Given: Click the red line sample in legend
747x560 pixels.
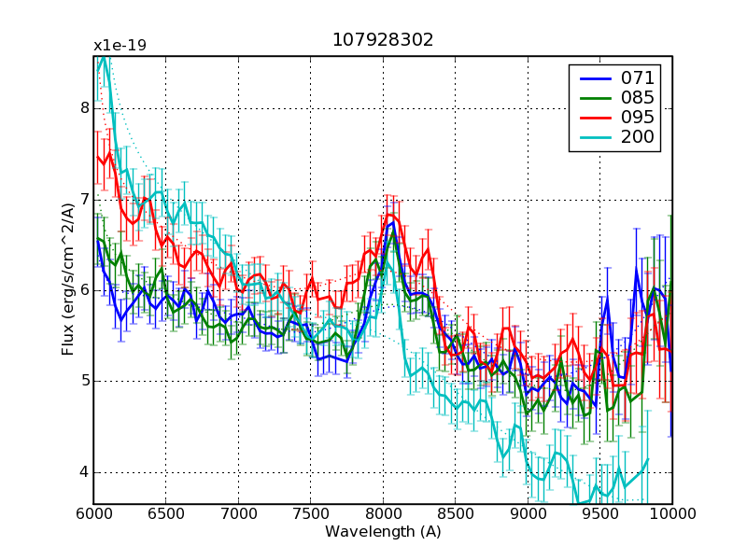Looking at the screenshot, I should coord(594,118).
